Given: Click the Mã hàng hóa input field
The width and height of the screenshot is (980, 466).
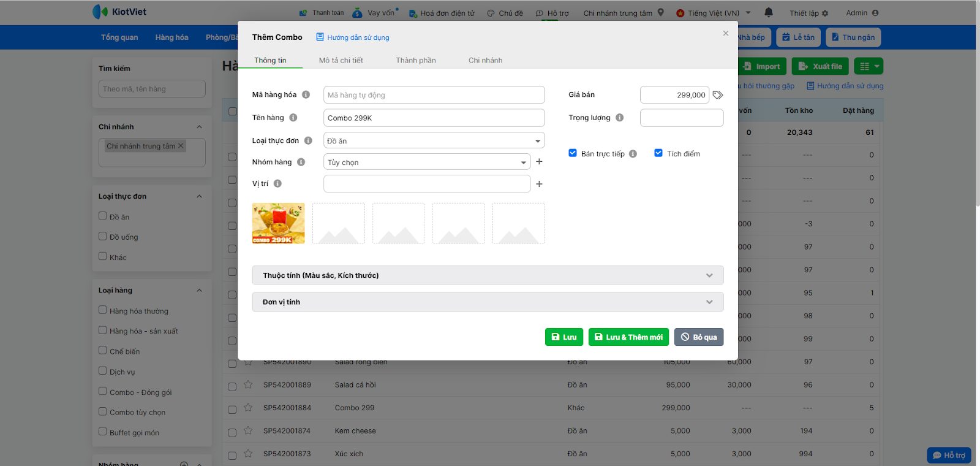Looking at the screenshot, I should click(x=434, y=95).
